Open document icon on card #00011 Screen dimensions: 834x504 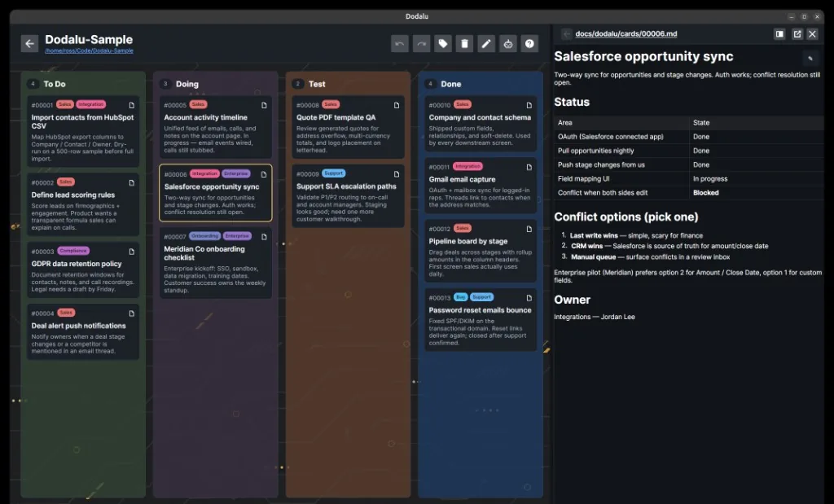click(529, 167)
